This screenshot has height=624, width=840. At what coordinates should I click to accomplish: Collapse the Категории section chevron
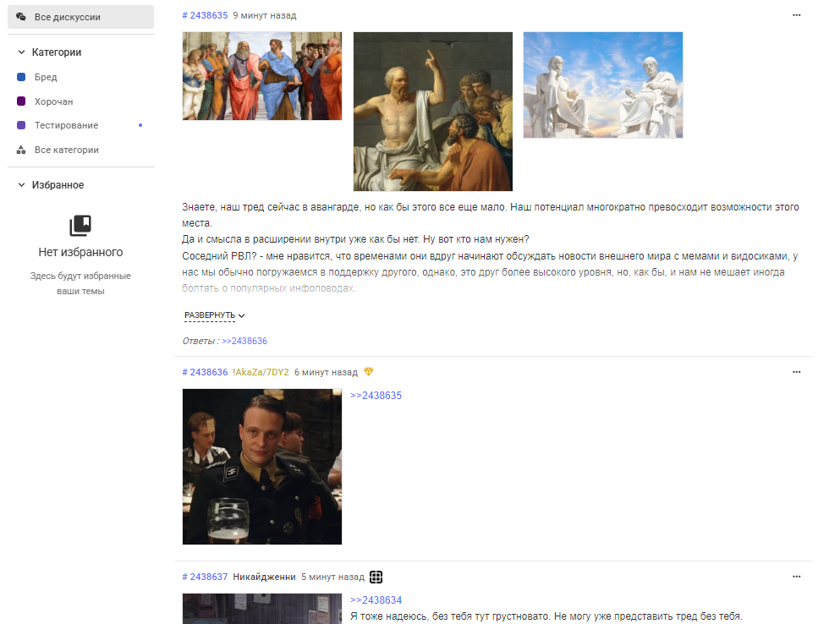click(x=21, y=52)
